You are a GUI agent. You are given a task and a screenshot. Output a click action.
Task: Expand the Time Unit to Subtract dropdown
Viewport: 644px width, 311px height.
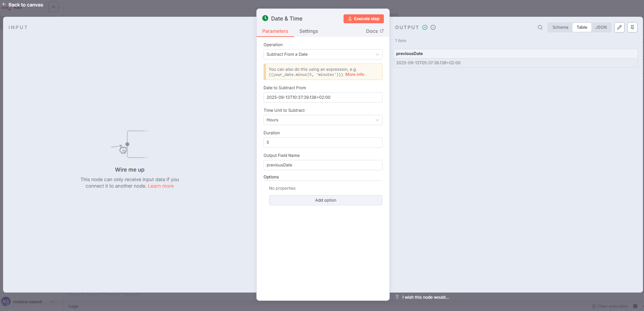[x=323, y=120]
